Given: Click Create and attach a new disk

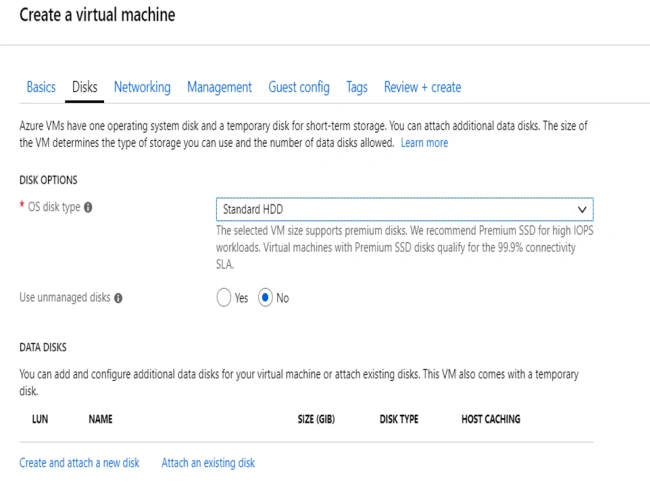Looking at the screenshot, I should coord(79,463).
